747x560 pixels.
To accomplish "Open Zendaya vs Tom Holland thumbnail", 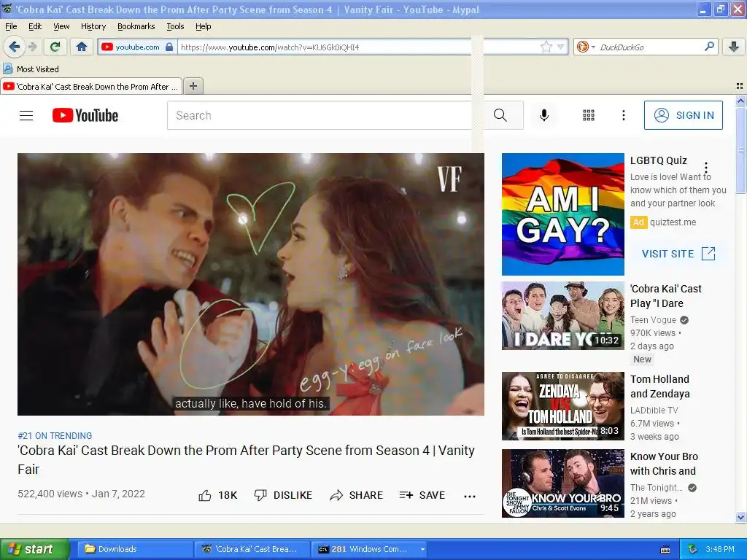I will (x=562, y=405).
